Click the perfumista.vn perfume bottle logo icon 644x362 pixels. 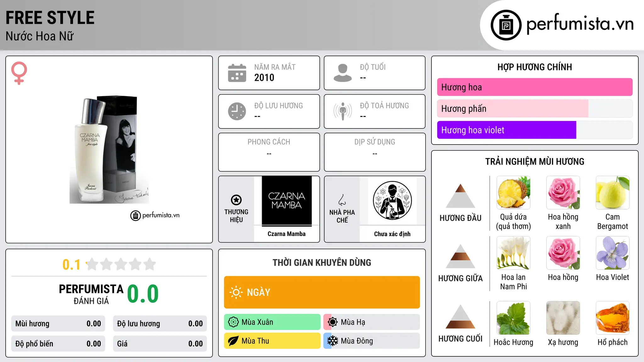(x=506, y=25)
